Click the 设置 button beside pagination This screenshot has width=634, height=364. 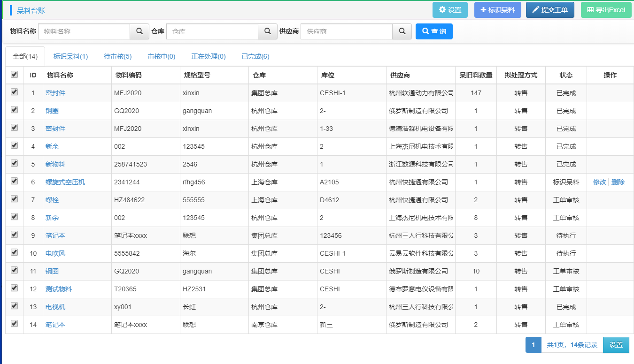pyautogui.click(x=616, y=345)
